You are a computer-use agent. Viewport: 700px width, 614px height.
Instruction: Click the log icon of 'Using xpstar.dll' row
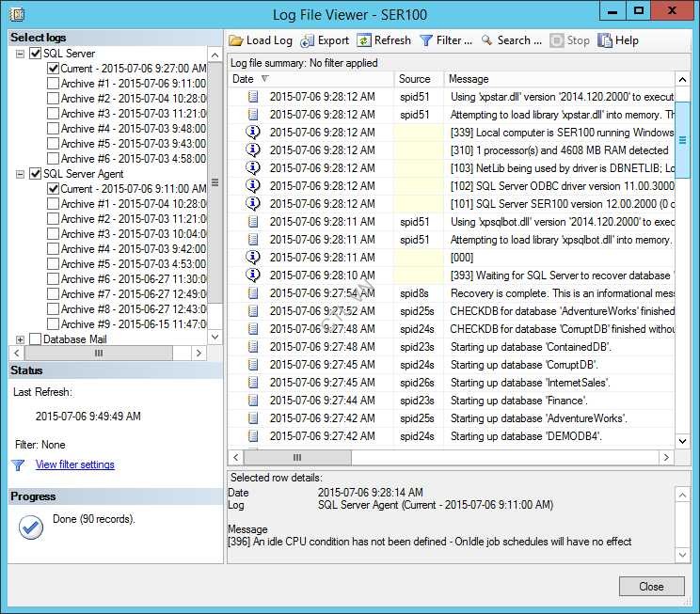[x=253, y=97]
